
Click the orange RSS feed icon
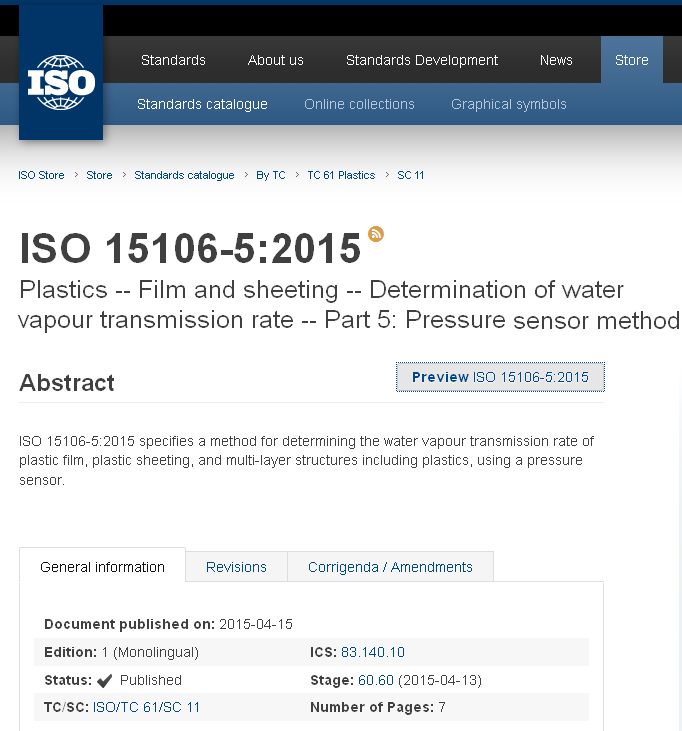pyautogui.click(x=376, y=234)
